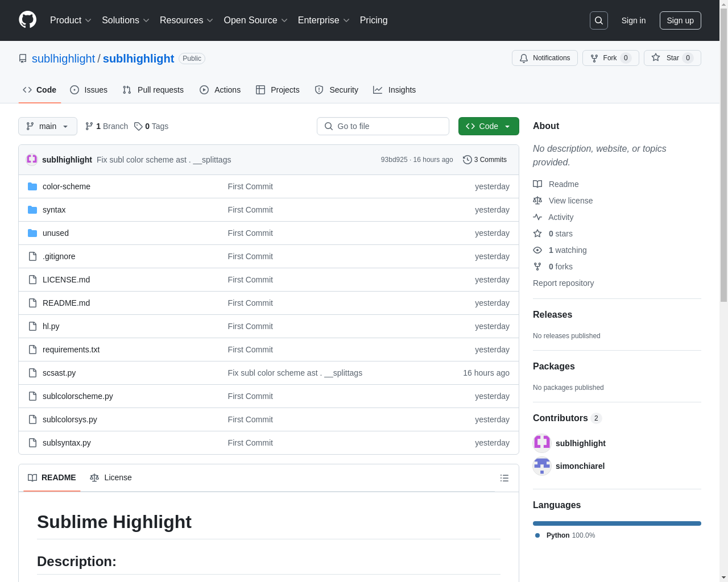Image resolution: width=728 pixels, height=582 pixels.
Task: Expand the Product menu
Action: pos(71,20)
